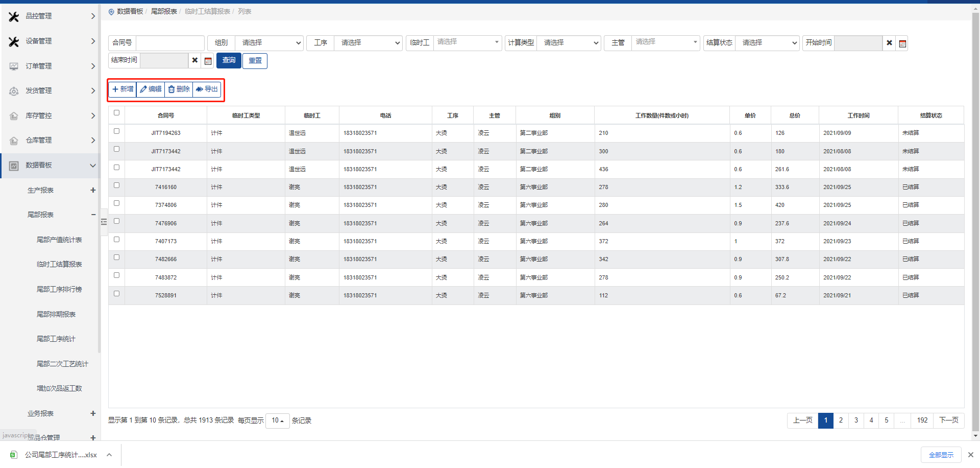Toggle the select-all checkbox in table header
Viewport: 980px width, 468px height.
(116, 113)
